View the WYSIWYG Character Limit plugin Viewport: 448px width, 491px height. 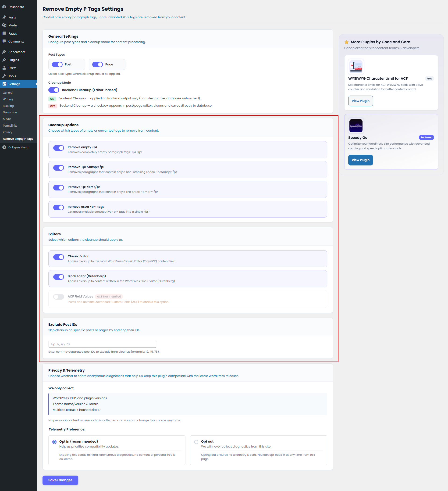(x=360, y=101)
